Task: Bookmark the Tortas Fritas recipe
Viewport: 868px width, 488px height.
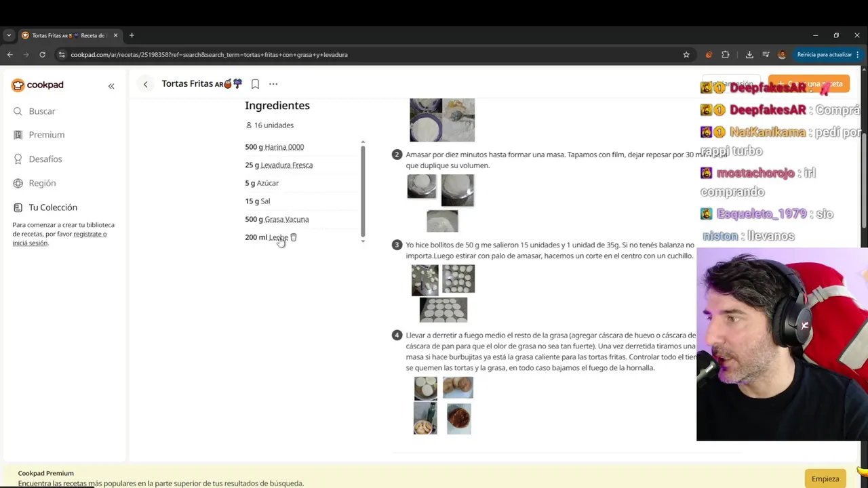Action: [255, 84]
